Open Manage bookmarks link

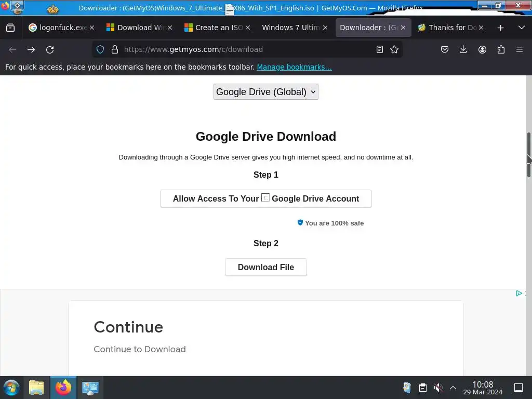click(x=294, y=67)
